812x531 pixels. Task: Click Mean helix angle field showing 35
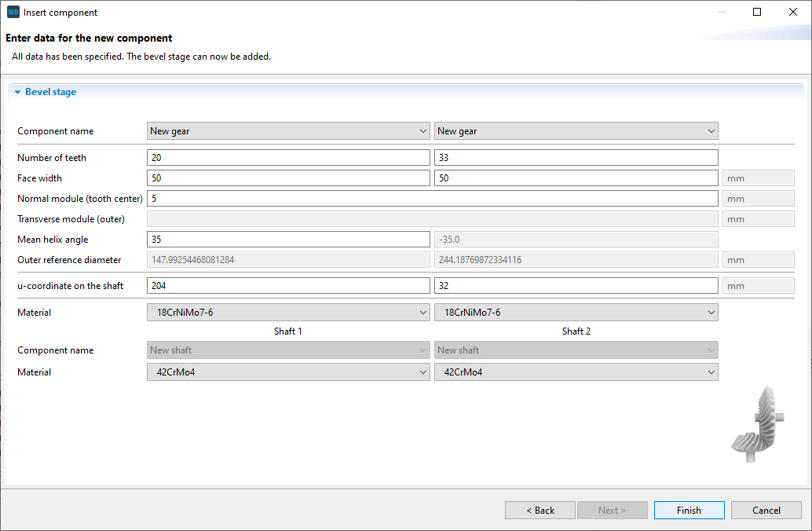click(288, 240)
